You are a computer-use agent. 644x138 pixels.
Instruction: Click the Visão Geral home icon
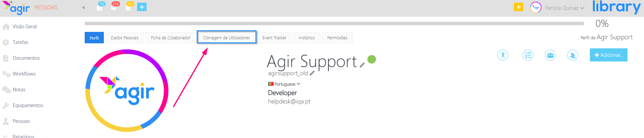[6, 27]
